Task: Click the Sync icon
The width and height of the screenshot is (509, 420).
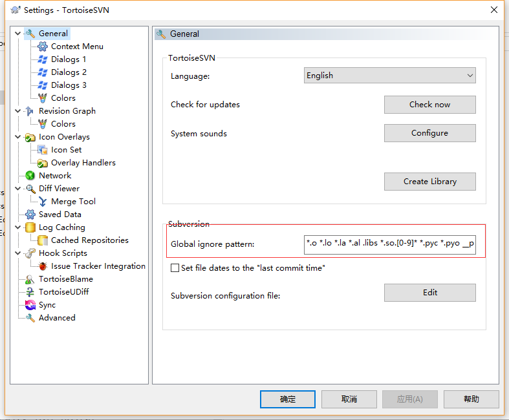Action: pos(30,305)
